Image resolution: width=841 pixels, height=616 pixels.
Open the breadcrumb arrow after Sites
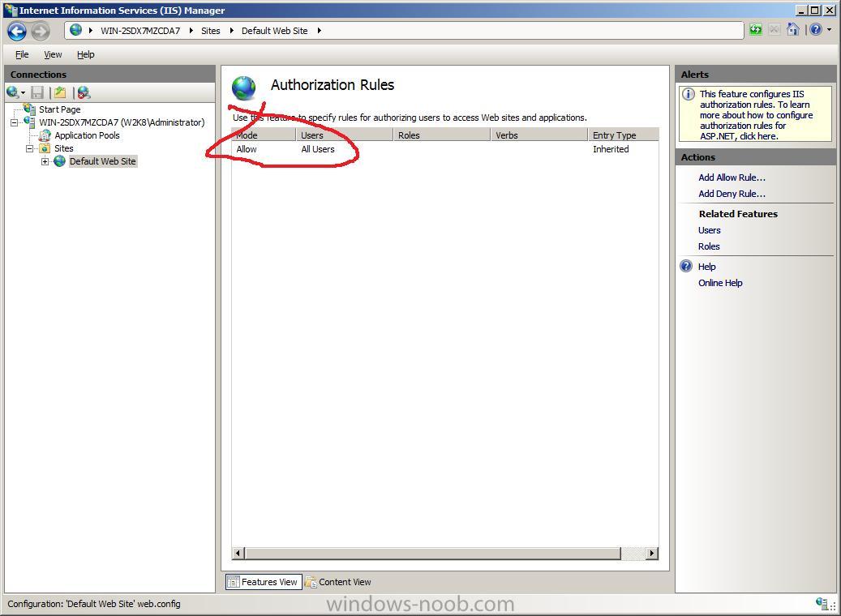tap(231, 31)
